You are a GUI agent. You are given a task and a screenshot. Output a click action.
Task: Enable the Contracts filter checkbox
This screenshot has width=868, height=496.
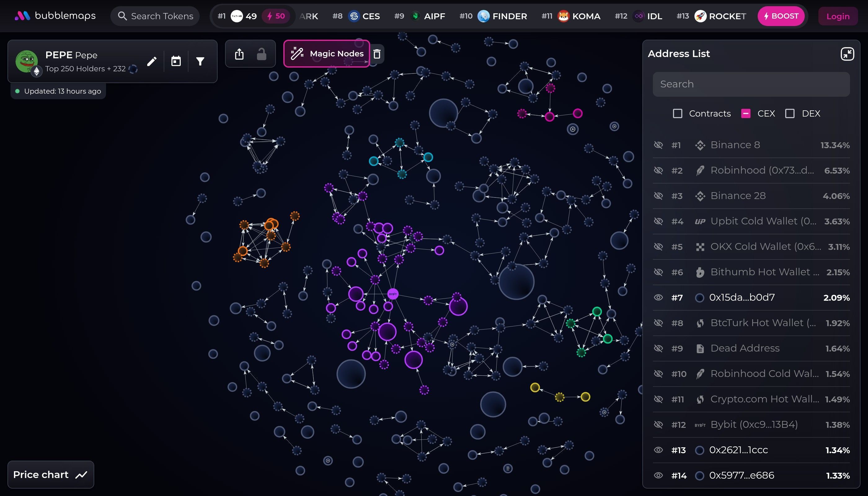tap(677, 113)
